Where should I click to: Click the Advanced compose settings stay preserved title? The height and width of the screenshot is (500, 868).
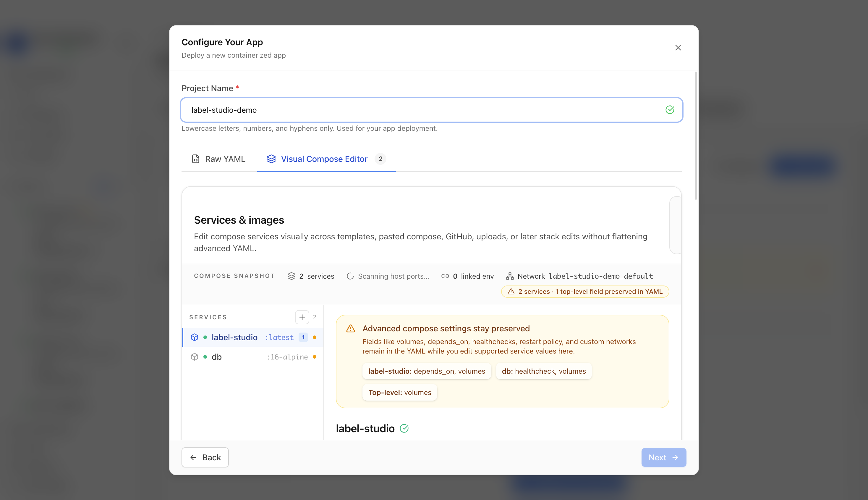click(x=446, y=328)
